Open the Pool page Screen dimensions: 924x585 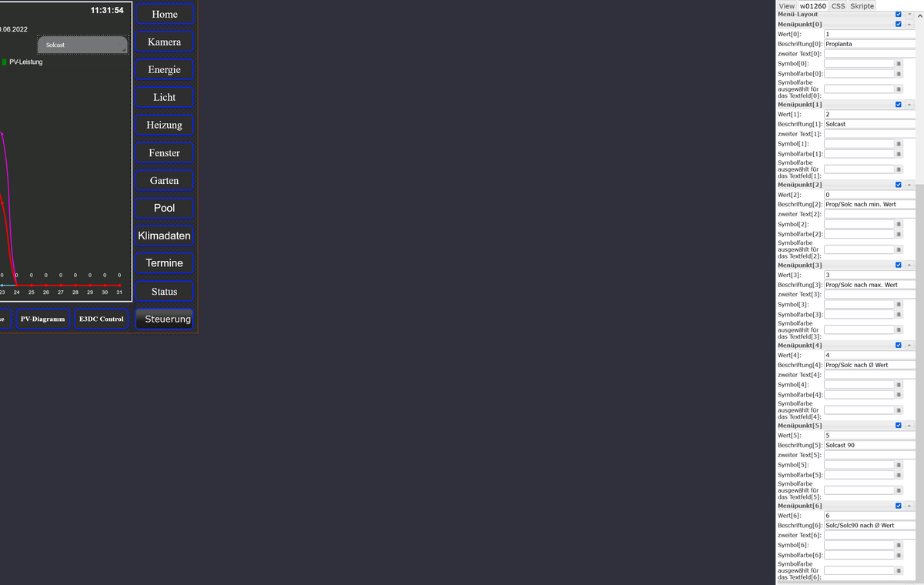tap(165, 208)
